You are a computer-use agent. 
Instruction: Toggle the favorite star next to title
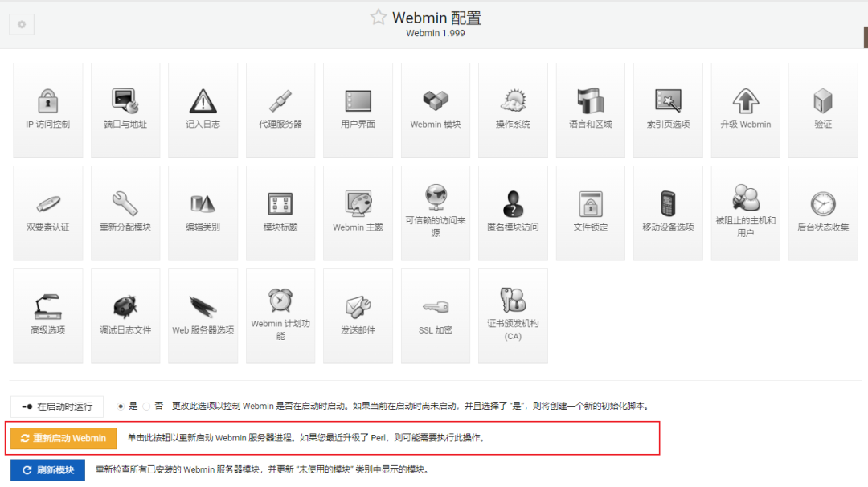tap(379, 17)
